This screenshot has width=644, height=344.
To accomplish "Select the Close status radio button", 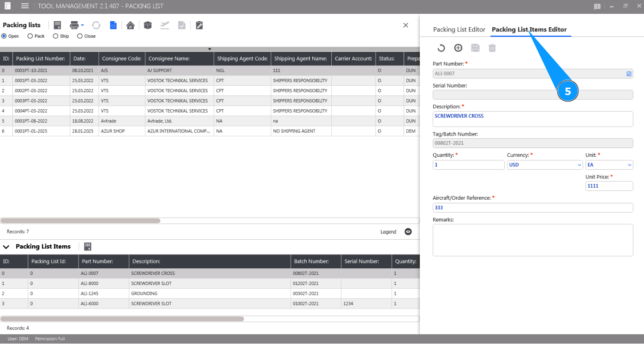I will 80,36.
